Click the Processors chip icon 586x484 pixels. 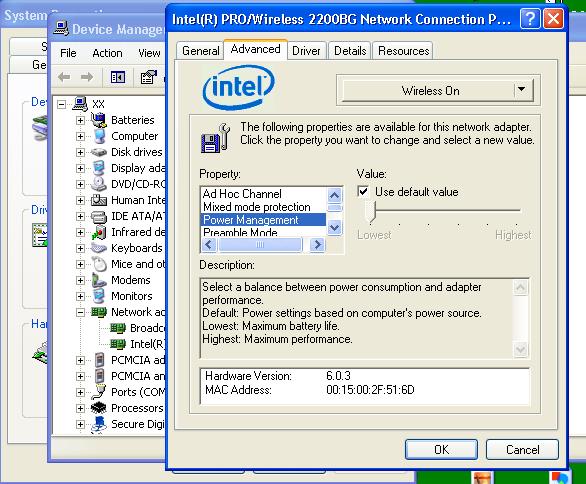click(99, 408)
